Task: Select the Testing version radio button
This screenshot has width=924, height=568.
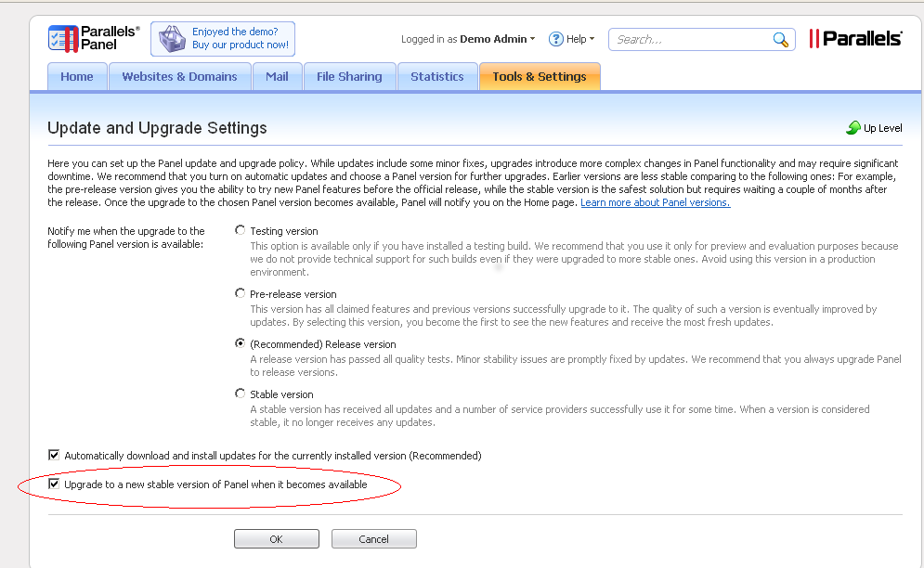Action: (240, 230)
